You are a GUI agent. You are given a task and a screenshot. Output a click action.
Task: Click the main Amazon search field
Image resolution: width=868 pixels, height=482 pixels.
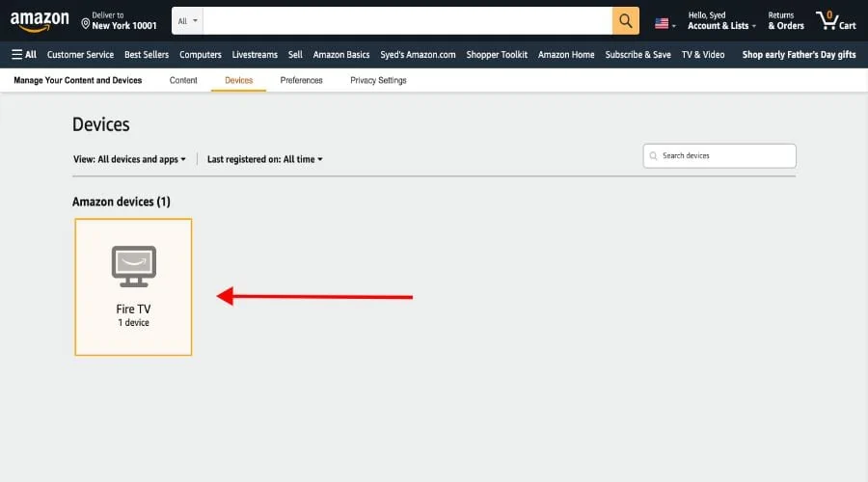click(x=407, y=21)
